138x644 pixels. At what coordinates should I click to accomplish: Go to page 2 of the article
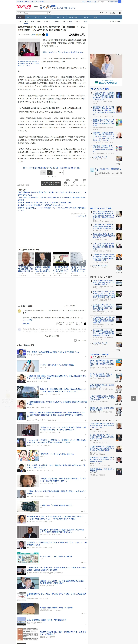point(55,172)
